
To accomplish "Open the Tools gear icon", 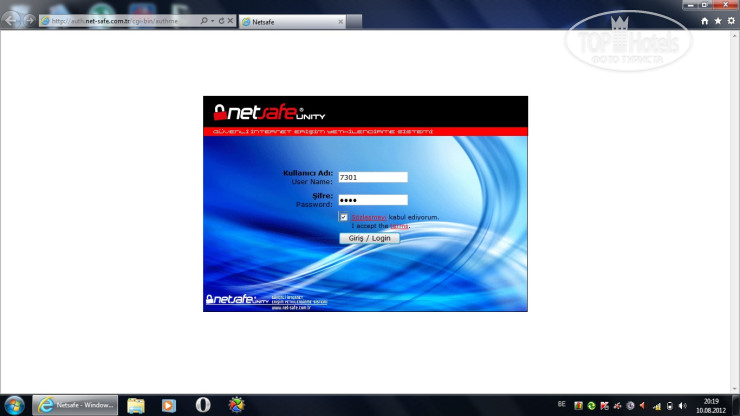I will click(x=731, y=21).
